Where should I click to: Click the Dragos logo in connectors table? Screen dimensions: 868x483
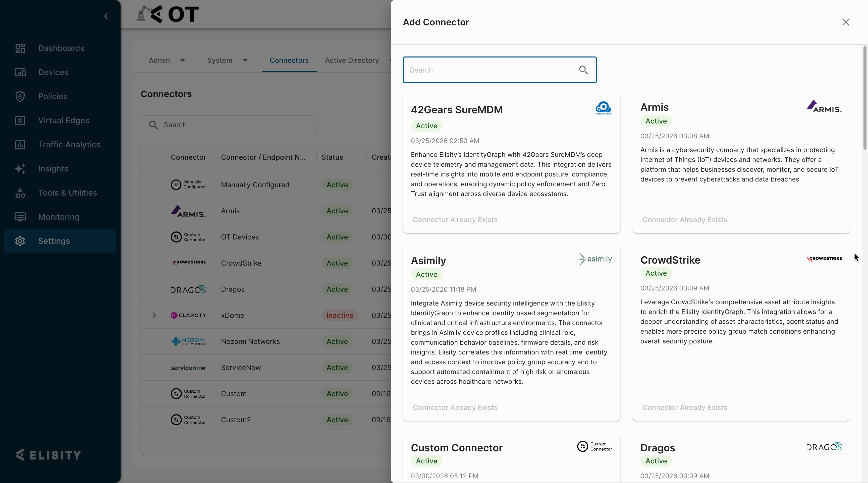point(188,289)
